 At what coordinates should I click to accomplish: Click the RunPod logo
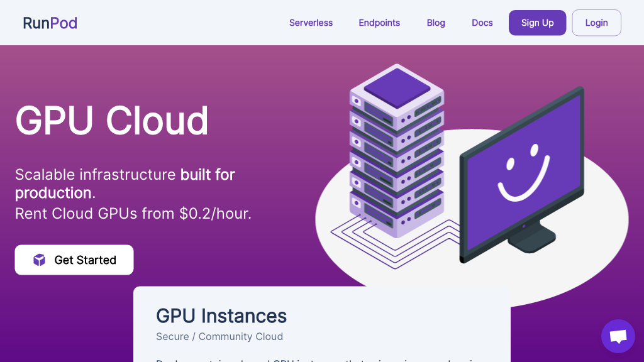50,23
